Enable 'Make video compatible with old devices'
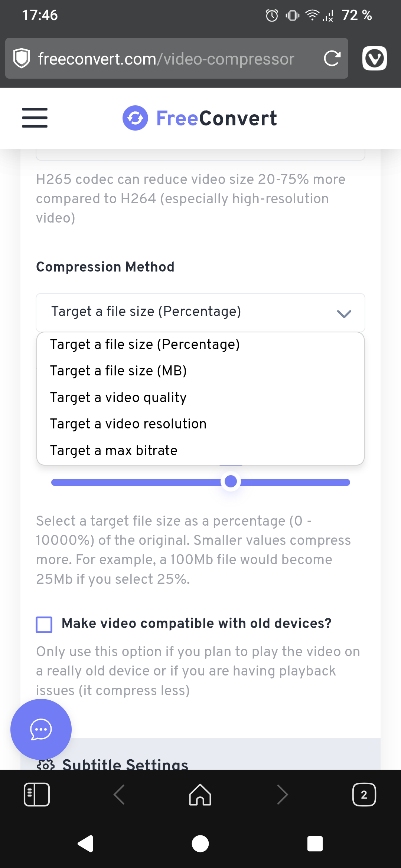401x868 pixels. [44, 625]
